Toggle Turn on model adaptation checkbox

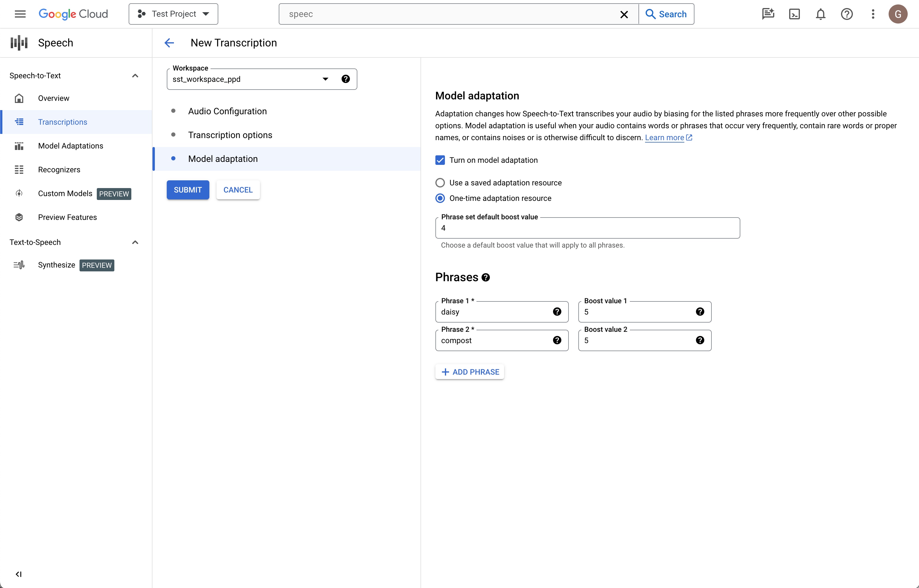440,160
